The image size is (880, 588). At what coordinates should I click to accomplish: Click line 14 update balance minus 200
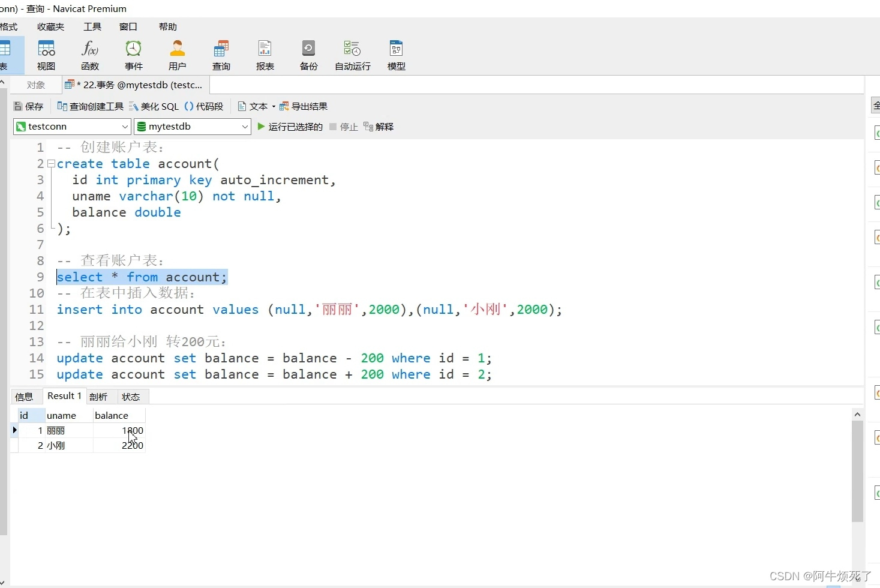274,358
